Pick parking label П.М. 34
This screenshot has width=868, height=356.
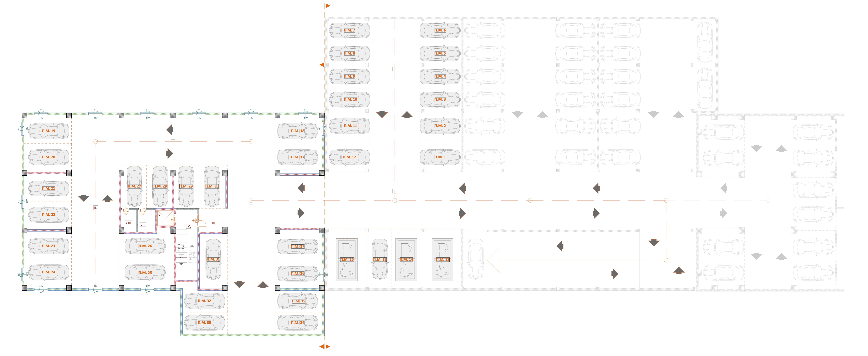click(x=298, y=322)
